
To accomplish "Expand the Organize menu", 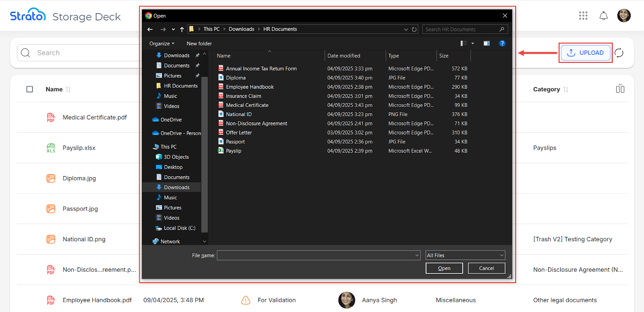I will pyautogui.click(x=162, y=43).
